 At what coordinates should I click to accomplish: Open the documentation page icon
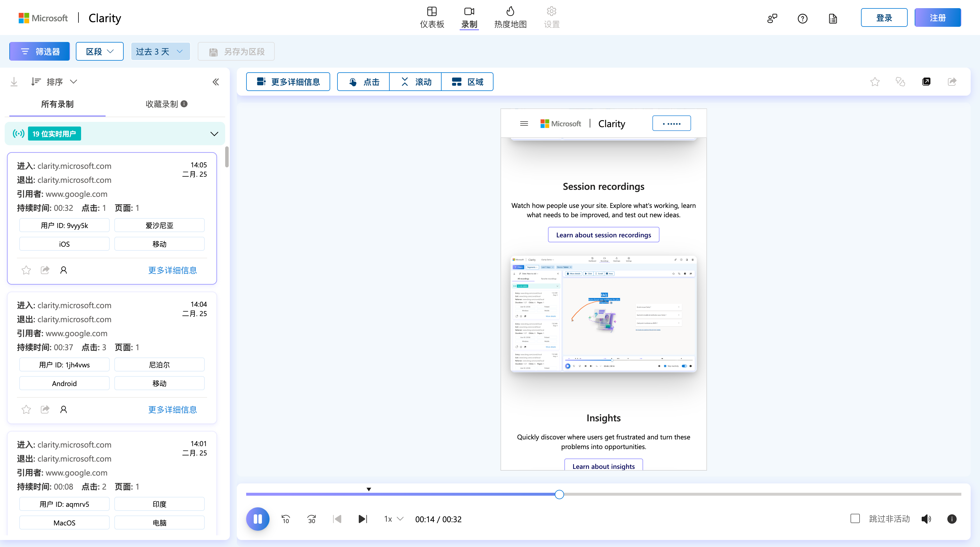pos(833,18)
